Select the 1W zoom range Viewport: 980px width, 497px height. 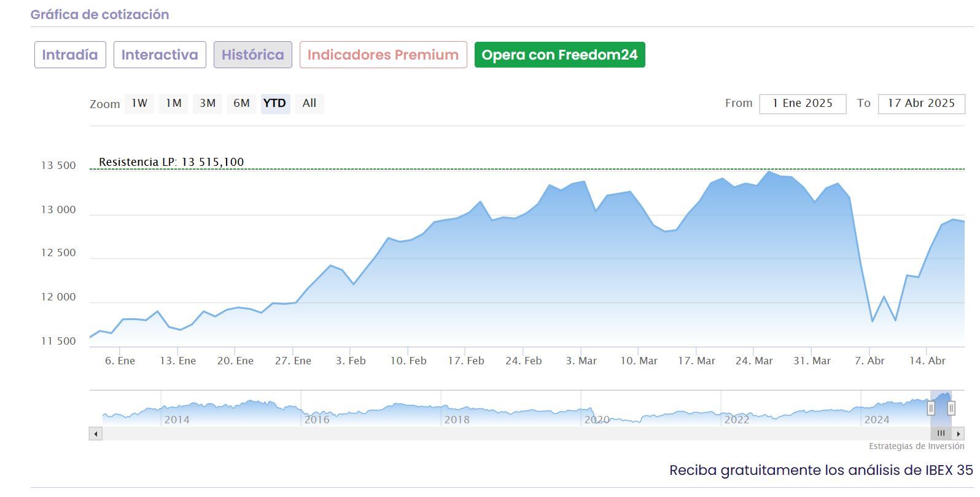click(139, 103)
